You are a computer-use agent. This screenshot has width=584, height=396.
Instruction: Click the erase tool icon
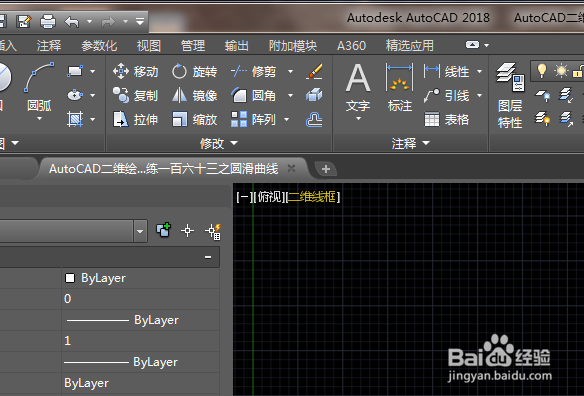[x=314, y=71]
